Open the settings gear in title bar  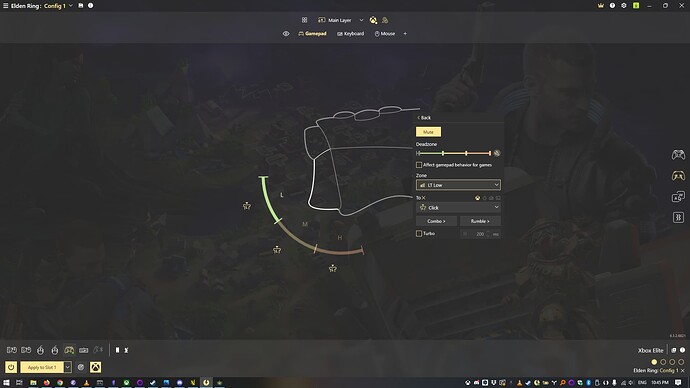[624, 6]
